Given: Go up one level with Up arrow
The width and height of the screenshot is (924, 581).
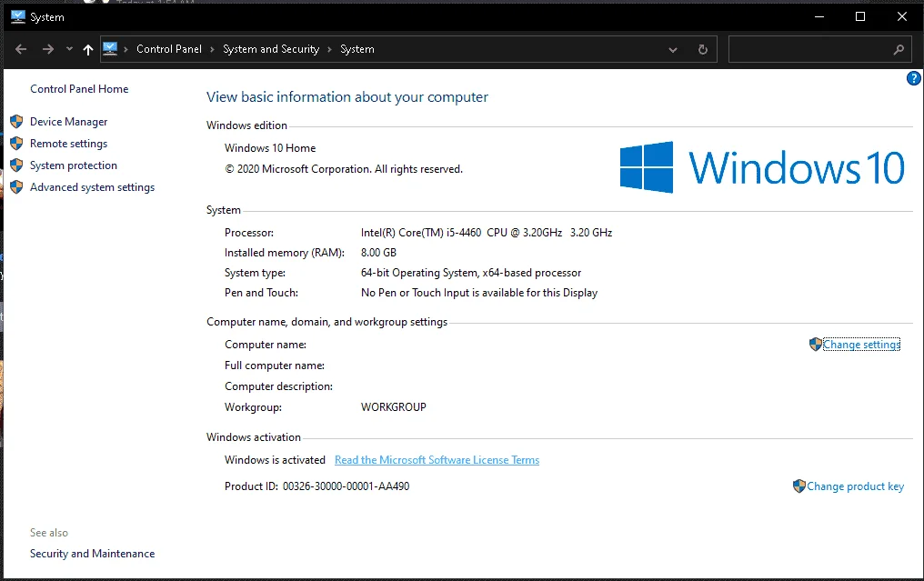Looking at the screenshot, I should point(88,49).
